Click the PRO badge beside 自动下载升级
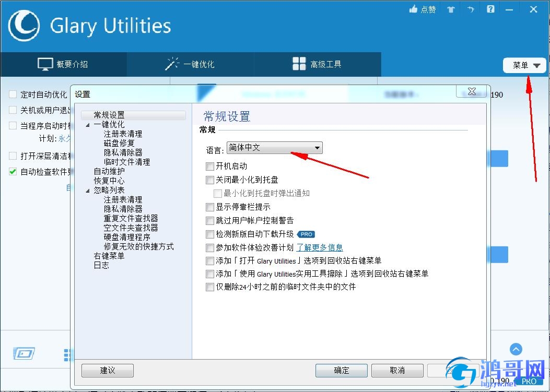 306,234
